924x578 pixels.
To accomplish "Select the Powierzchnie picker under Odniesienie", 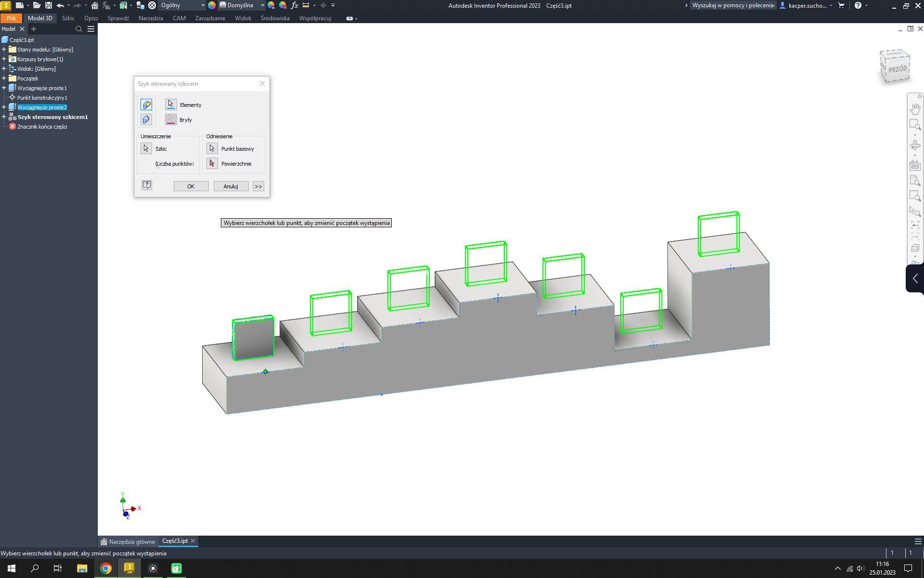I will tap(212, 163).
